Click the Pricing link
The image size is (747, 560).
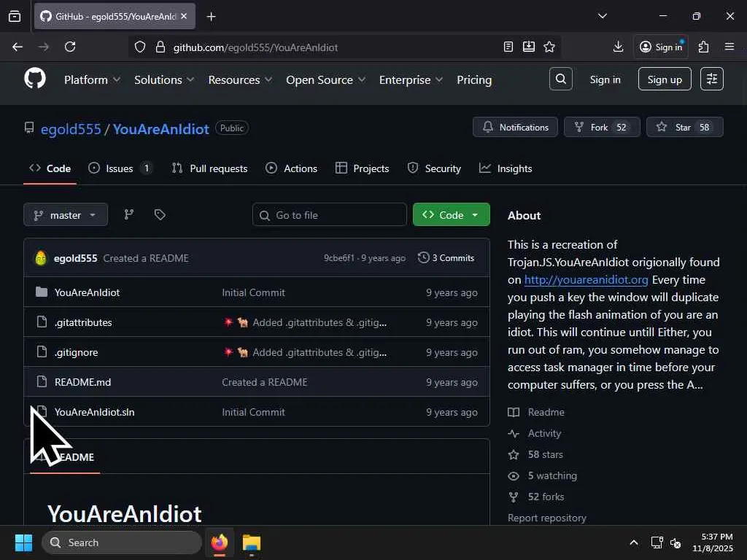tap(474, 80)
